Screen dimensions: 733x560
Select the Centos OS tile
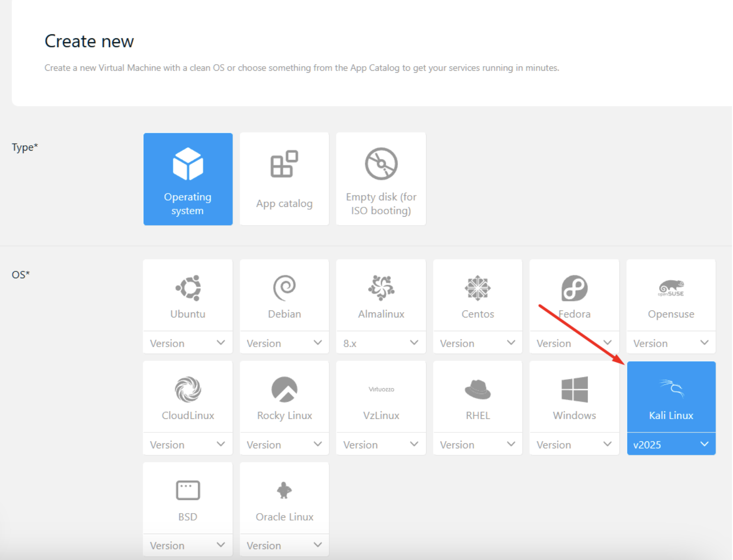[x=478, y=295]
